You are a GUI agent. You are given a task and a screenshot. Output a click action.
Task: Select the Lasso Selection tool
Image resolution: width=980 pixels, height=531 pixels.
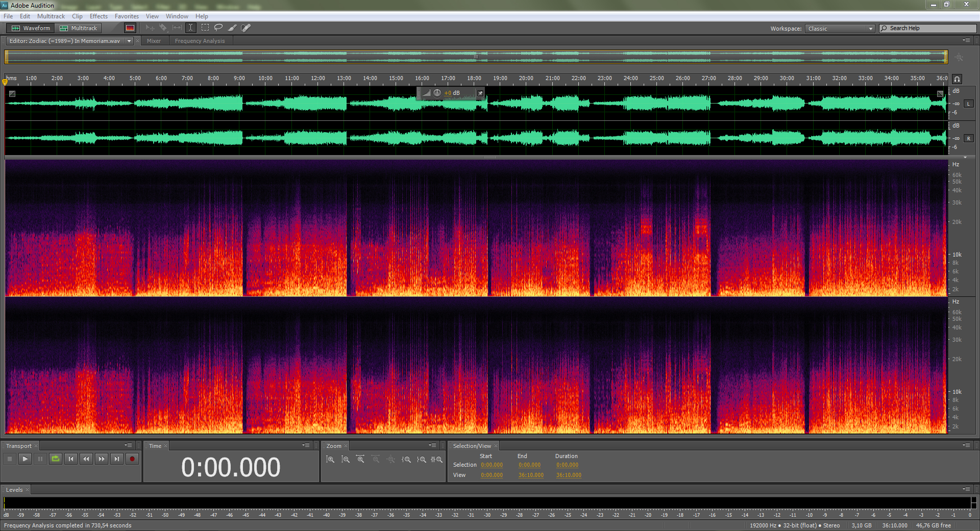218,28
